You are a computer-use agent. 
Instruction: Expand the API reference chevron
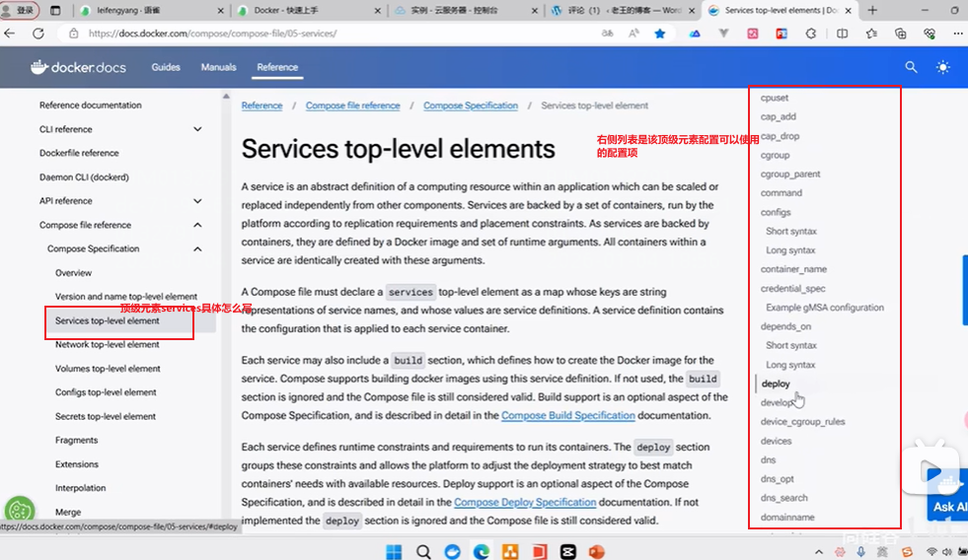point(197,201)
